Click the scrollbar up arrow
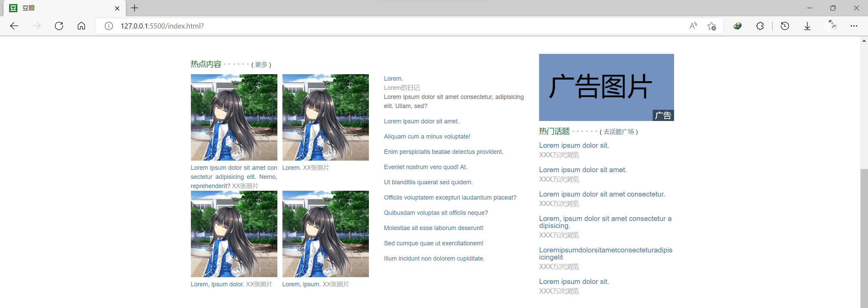 point(864,41)
